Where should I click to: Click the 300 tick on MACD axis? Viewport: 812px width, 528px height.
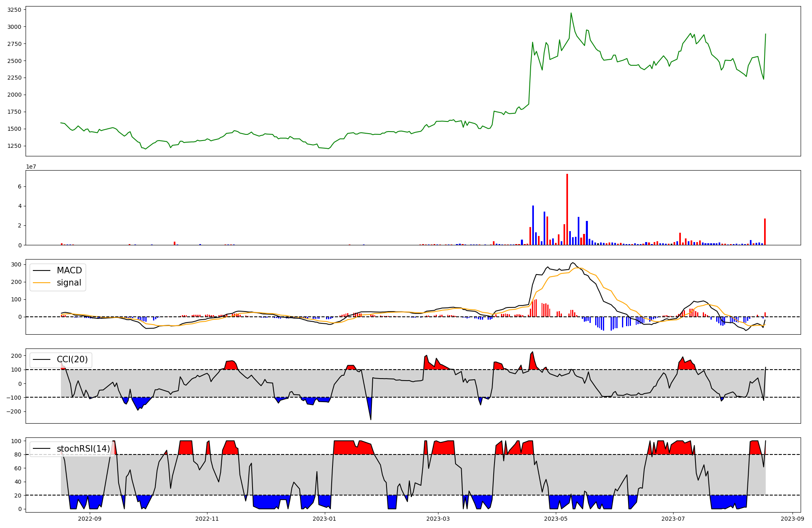coord(16,264)
